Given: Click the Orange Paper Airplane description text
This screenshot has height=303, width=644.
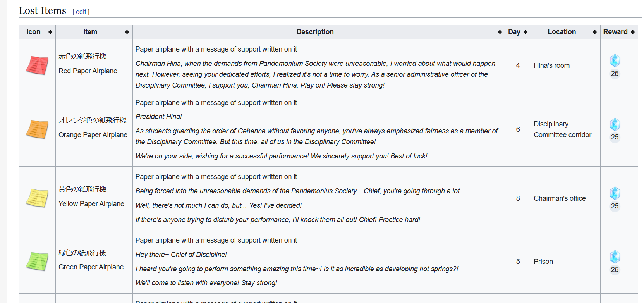Looking at the screenshot, I should click(x=318, y=129).
